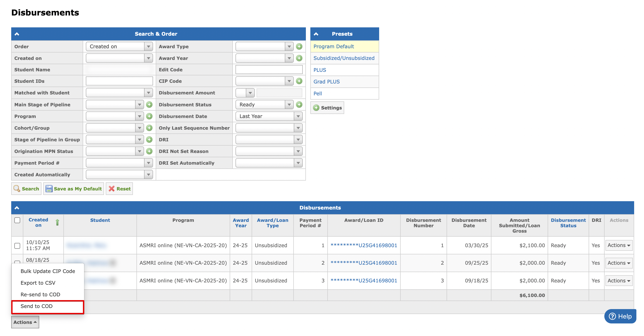Click the plus icon next to Cohort/Group
Screen dimensions: 644x336
[x=149, y=128]
